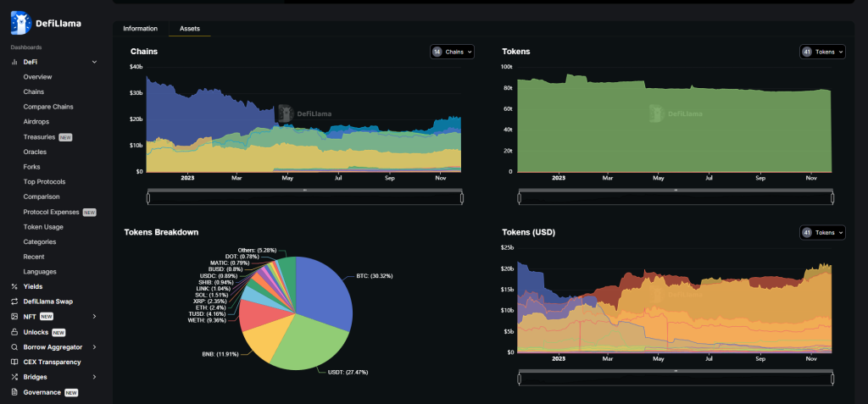The width and height of the screenshot is (868, 404).
Task: Click the NFT image icon in sidebar
Action: pos(14,317)
